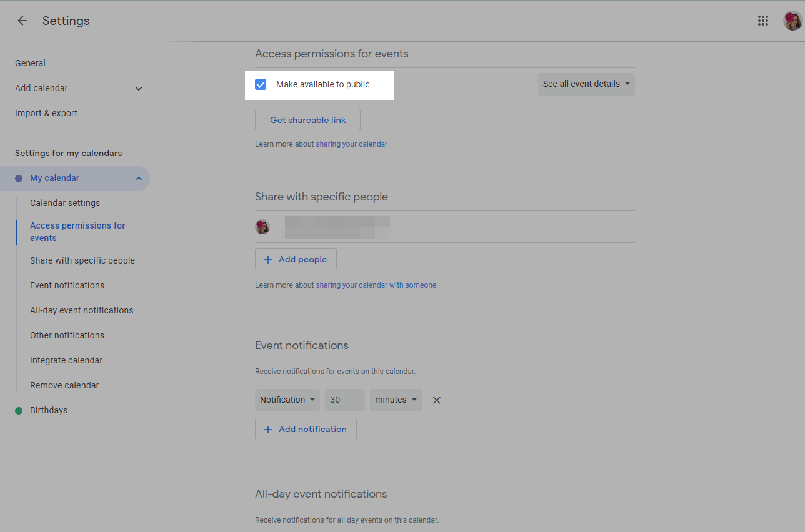Open the Notification type dropdown

(287, 400)
